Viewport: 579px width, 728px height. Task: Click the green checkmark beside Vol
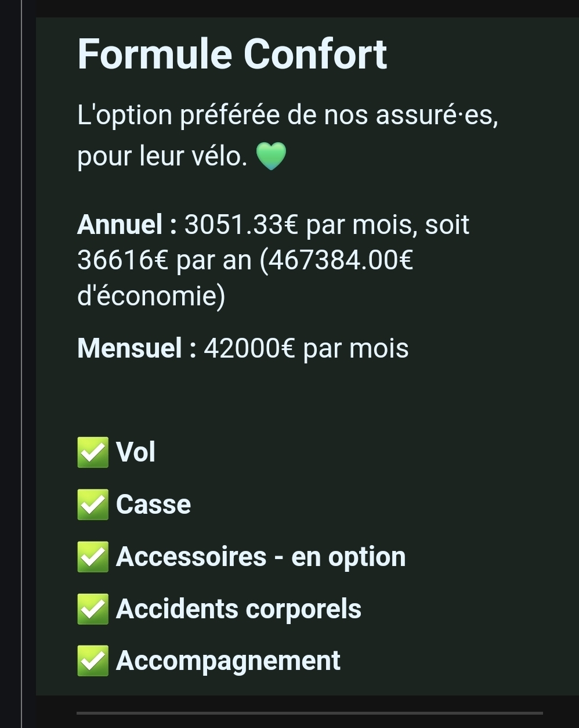93,452
